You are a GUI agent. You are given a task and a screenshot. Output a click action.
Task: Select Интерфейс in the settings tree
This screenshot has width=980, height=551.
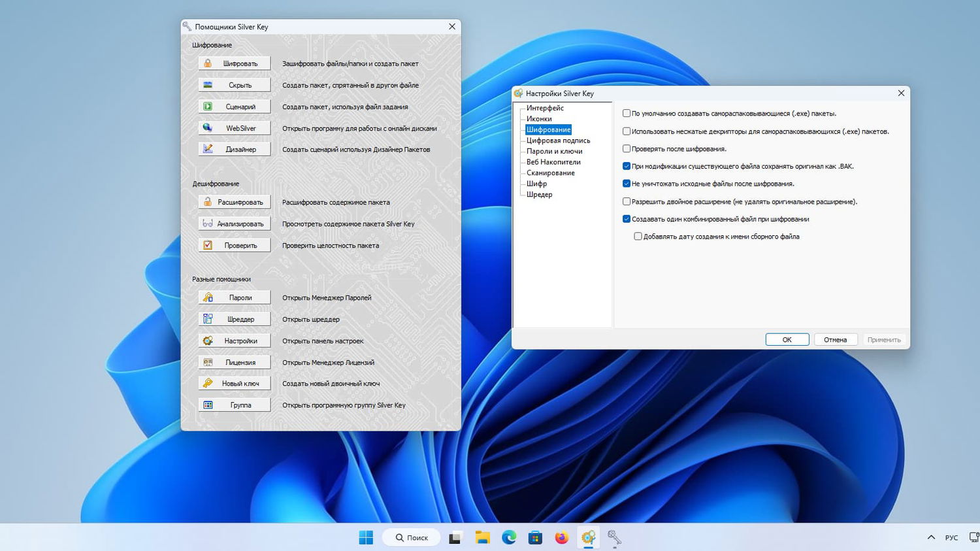545,108
